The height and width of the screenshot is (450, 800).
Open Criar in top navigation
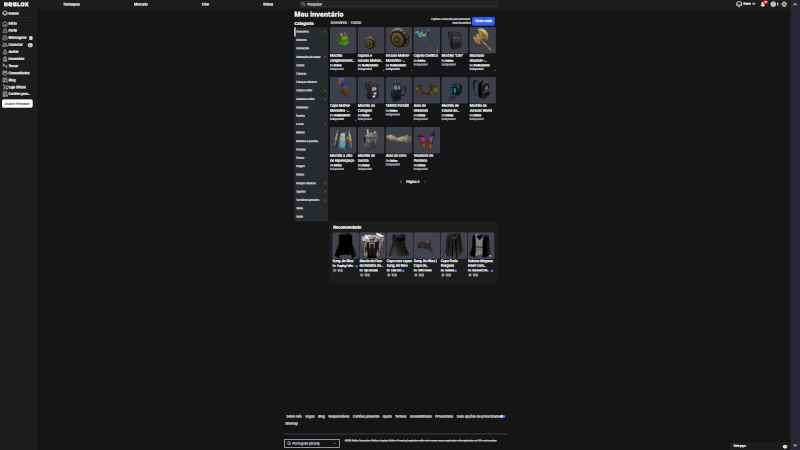(205, 4)
